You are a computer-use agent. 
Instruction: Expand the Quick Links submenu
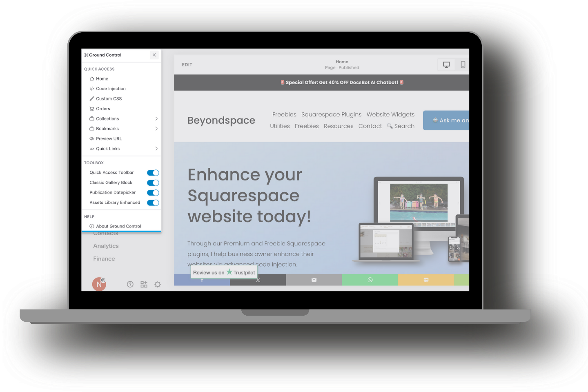tap(156, 148)
